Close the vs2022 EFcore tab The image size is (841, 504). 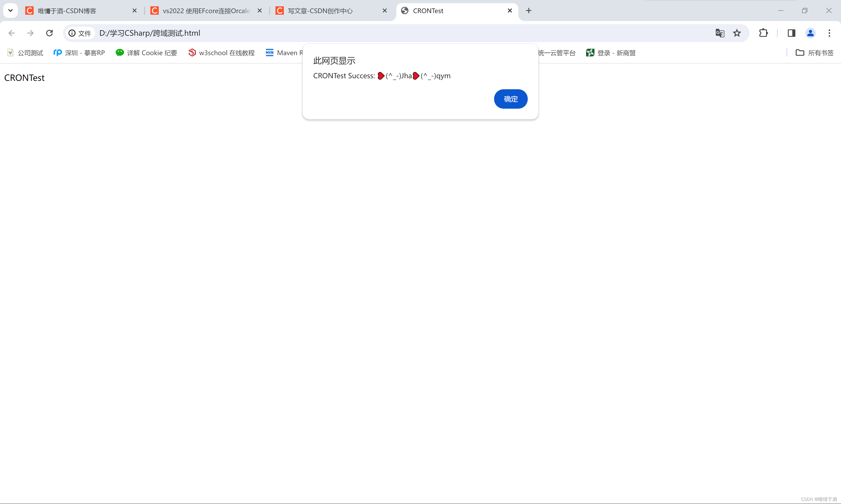259,10
